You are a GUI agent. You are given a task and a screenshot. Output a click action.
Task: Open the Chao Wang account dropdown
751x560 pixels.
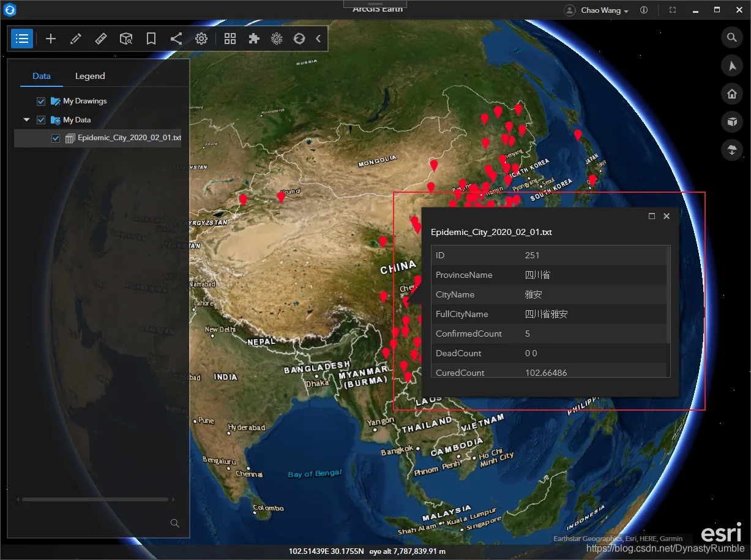[x=605, y=10]
